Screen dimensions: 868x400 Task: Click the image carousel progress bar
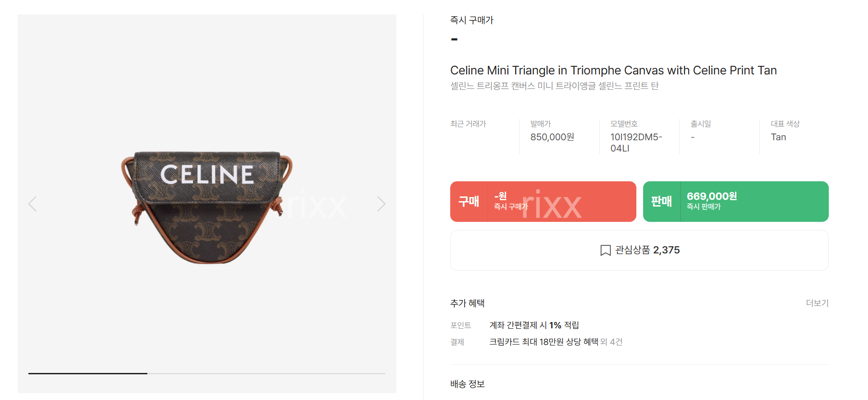pyautogui.click(x=207, y=373)
